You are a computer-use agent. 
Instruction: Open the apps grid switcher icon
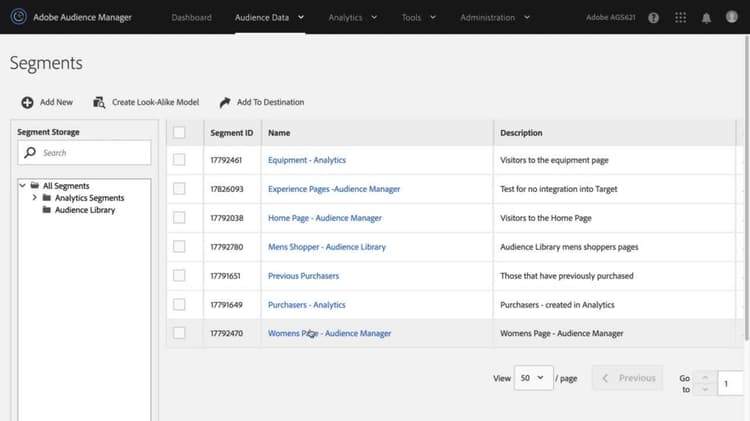681,18
